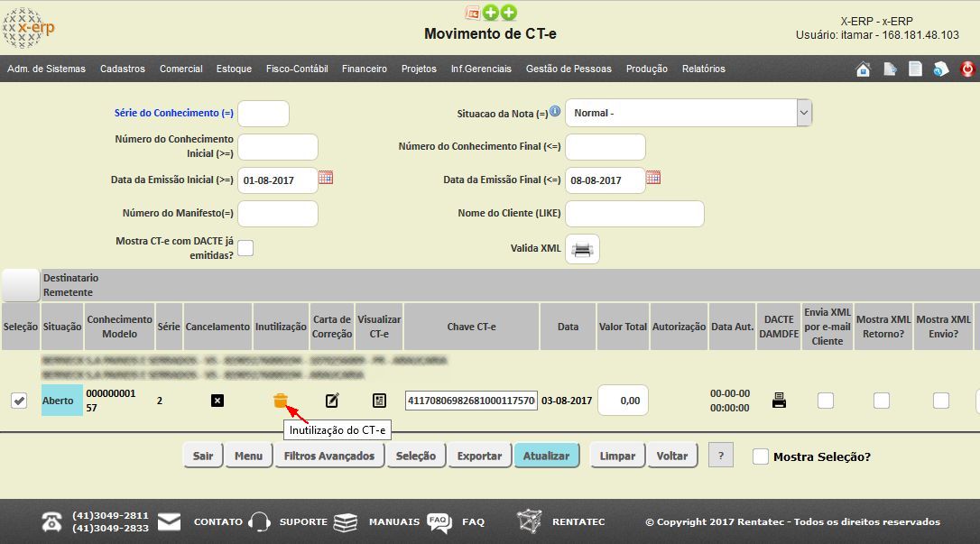This screenshot has height=544, width=980.
Task: Open the Cadastros menu
Action: pos(123,69)
